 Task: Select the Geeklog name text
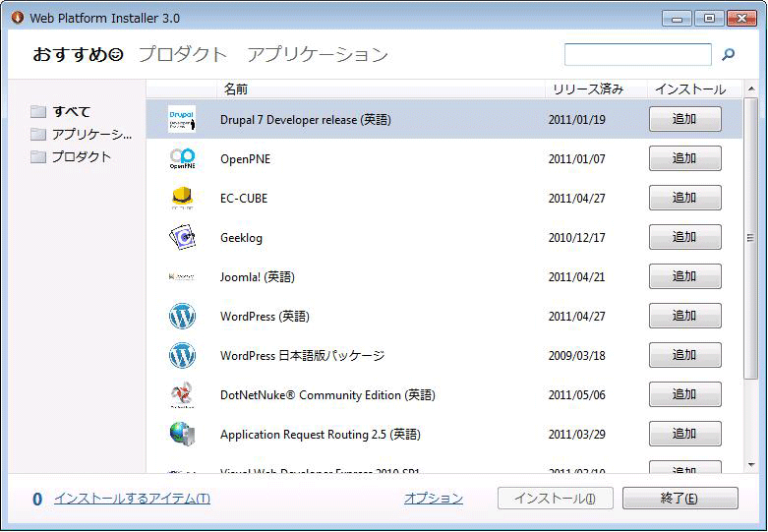click(241, 238)
